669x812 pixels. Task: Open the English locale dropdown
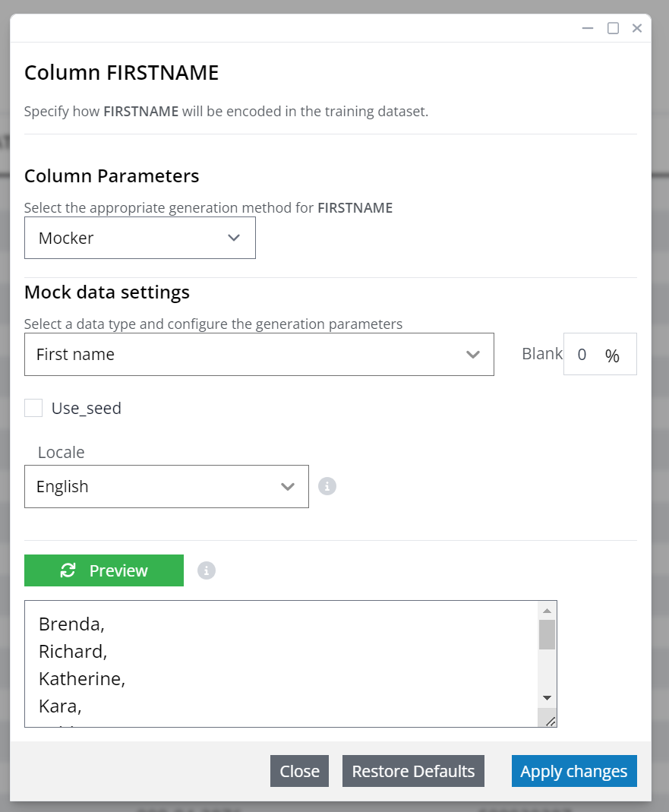point(166,486)
